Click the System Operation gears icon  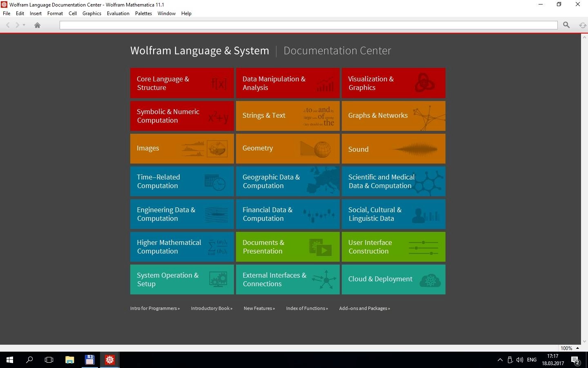coord(218,280)
